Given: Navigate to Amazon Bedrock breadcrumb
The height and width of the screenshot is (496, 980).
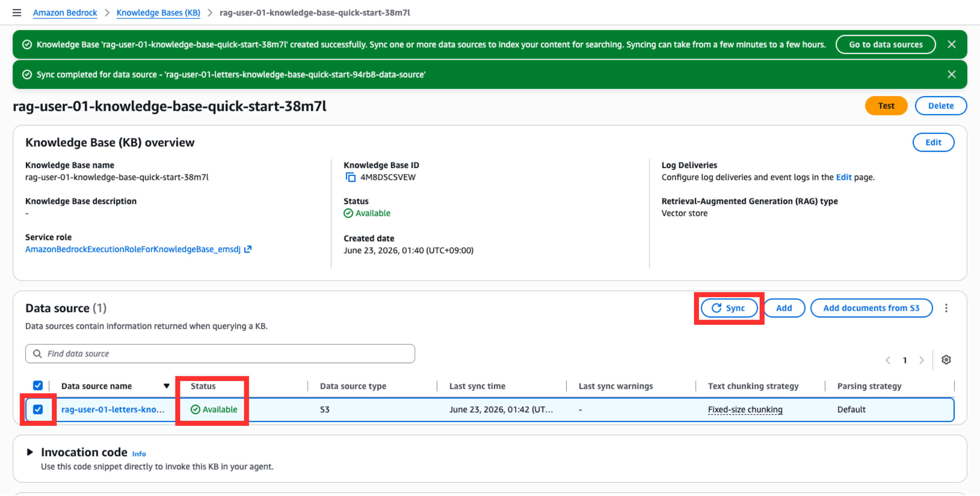Looking at the screenshot, I should coord(65,12).
